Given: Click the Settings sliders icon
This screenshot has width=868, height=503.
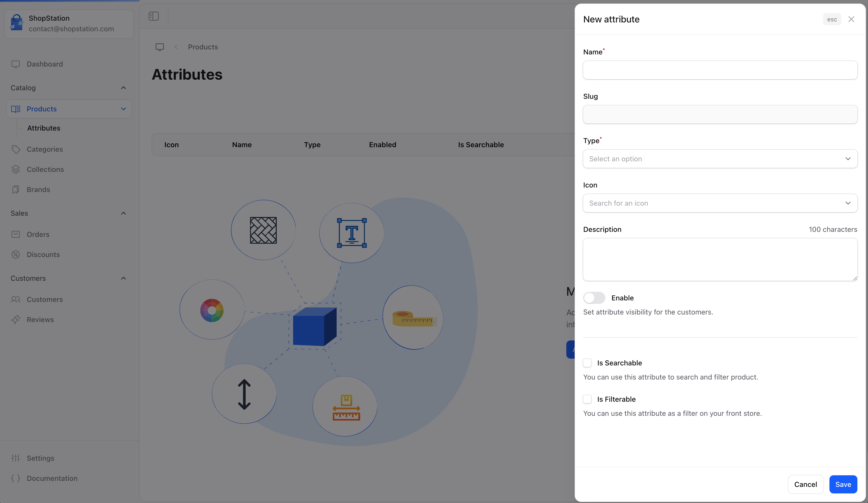Looking at the screenshot, I should coord(16,458).
